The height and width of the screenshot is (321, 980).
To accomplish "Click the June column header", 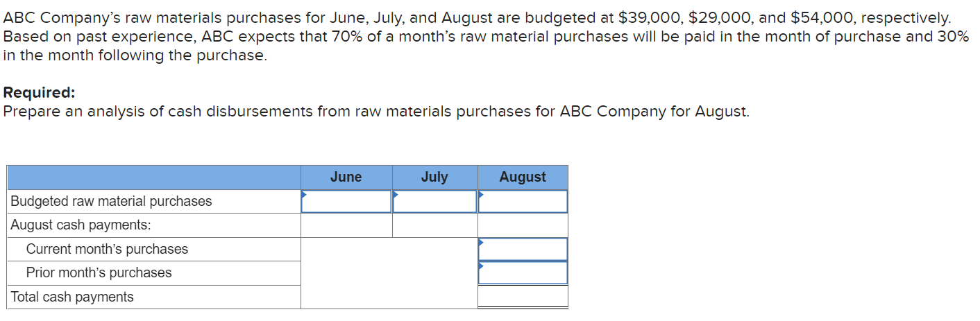I will point(346,177).
